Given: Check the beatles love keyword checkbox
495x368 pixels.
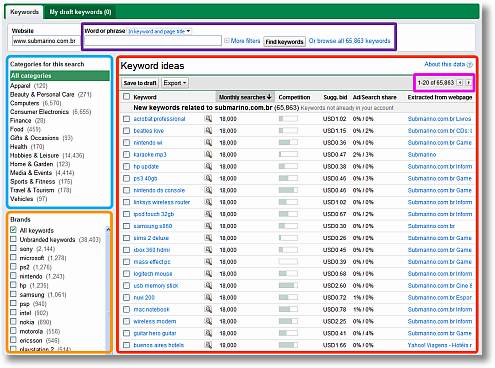Looking at the screenshot, I should pos(126,131).
